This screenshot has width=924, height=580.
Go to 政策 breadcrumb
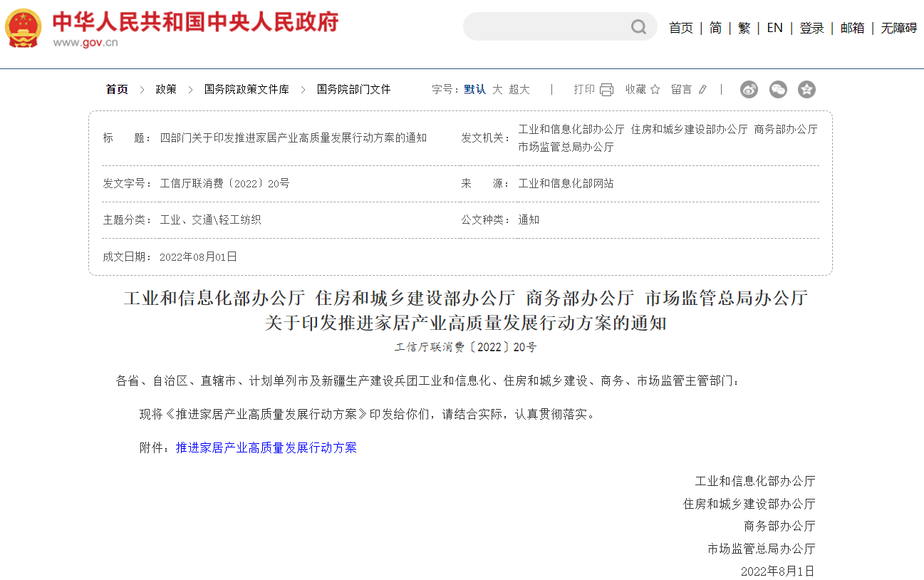tap(166, 89)
